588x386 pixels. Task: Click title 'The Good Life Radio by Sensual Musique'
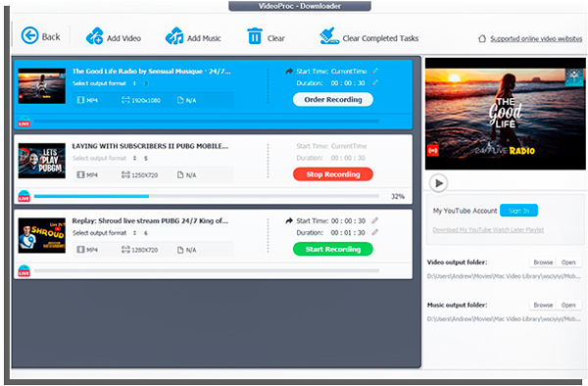[x=152, y=72]
